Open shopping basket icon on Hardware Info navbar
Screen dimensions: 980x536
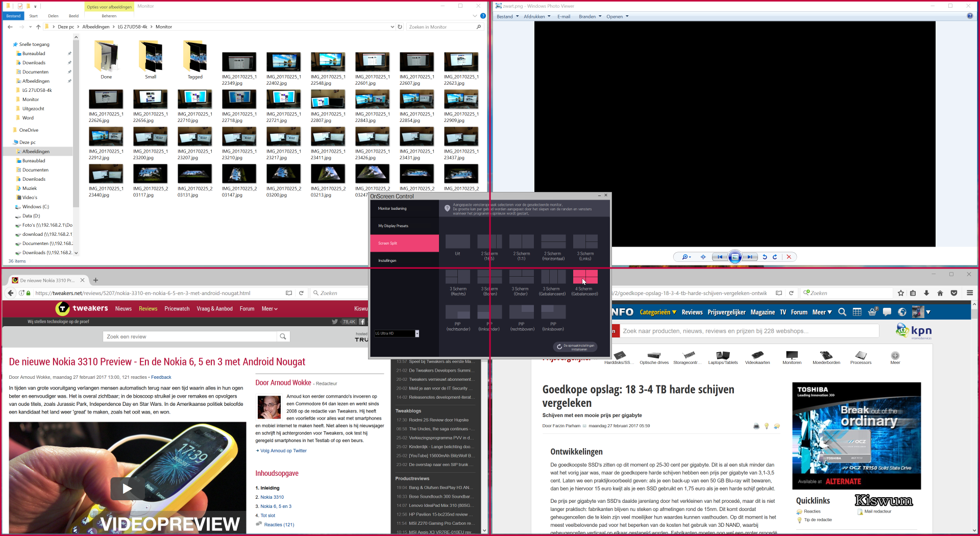click(872, 312)
